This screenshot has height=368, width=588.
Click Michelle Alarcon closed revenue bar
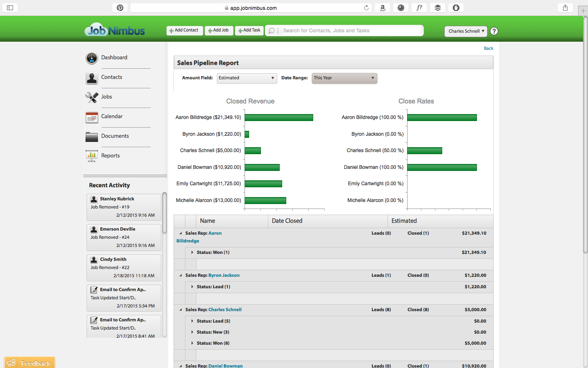click(x=265, y=200)
